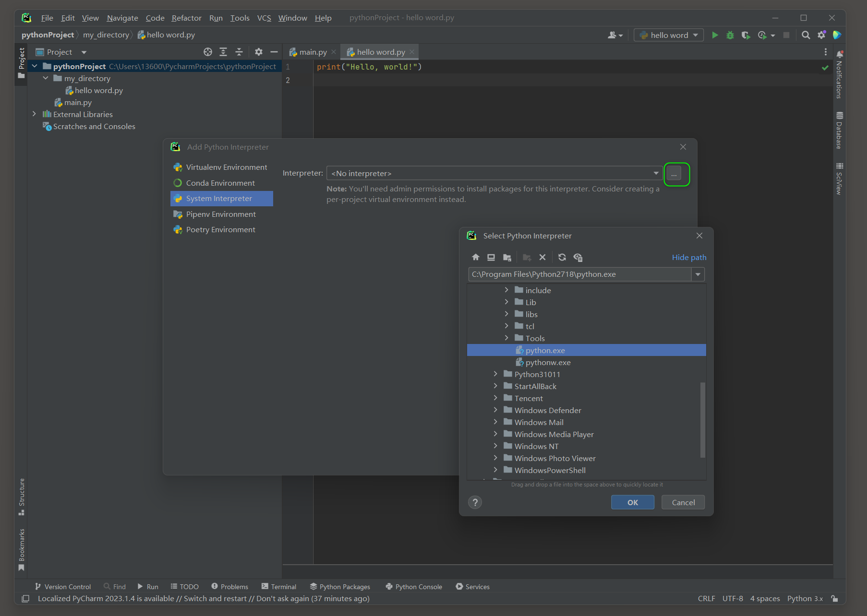Click Select Opened File target icon
867x616 pixels.
(x=208, y=52)
